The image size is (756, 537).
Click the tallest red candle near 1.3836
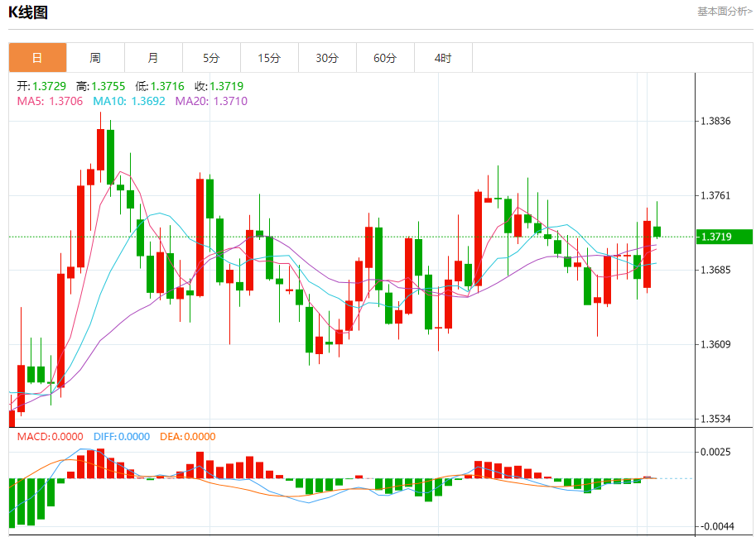click(101, 149)
